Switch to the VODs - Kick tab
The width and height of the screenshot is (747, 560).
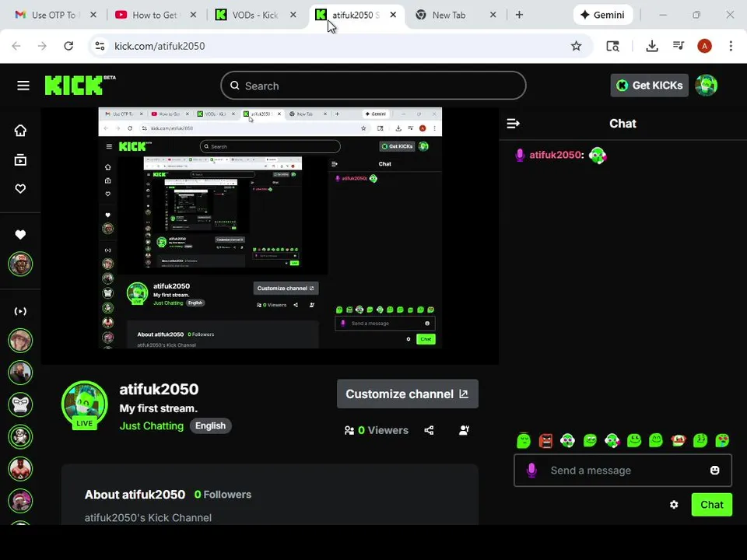tap(255, 16)
